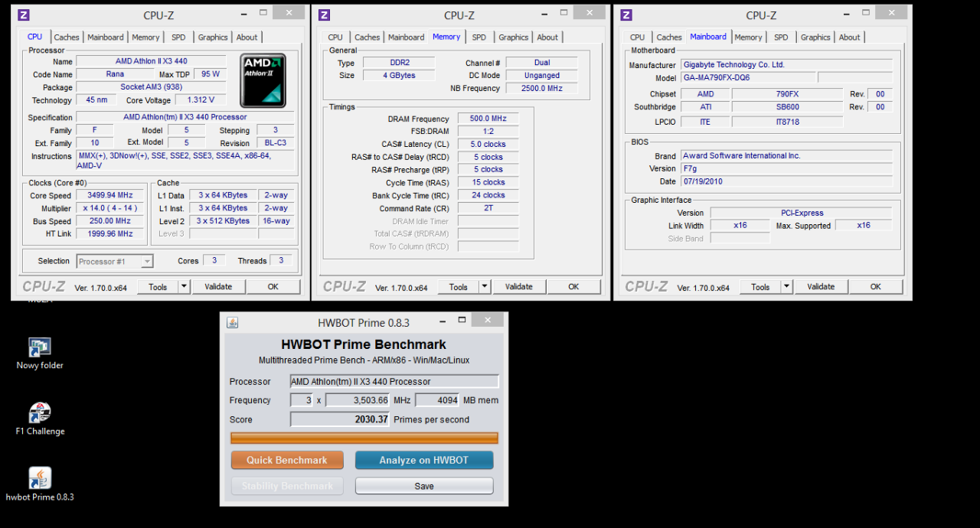Open the Tools dropdown arrow in the CPU window
980x528 pixels.
pos(184,287)
